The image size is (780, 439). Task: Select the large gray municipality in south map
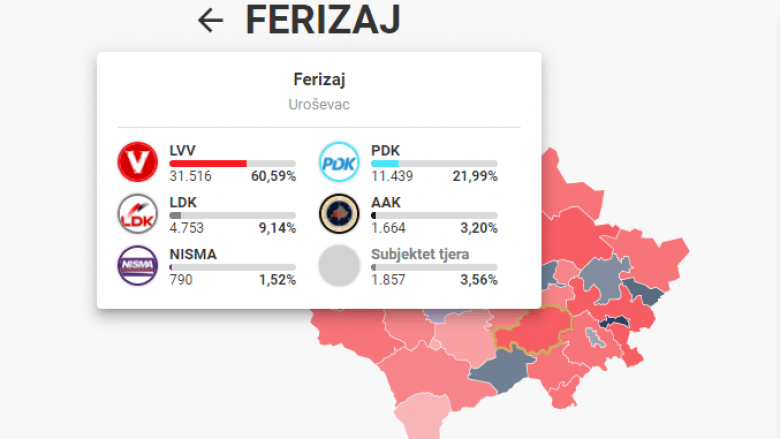[x=500, y=371]
